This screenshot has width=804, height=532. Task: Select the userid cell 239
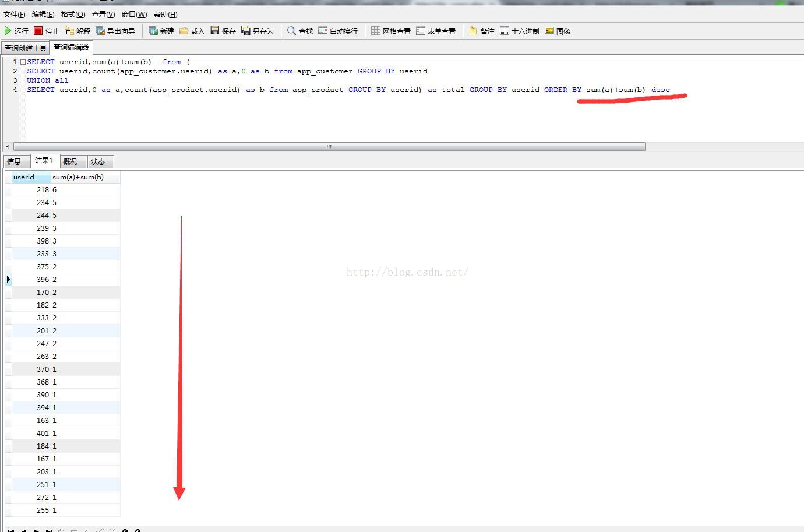pos(31,228)
